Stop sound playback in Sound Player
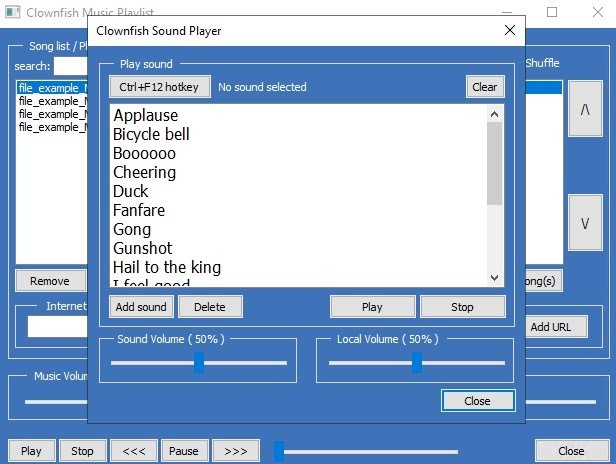Viewport: 616px width, 464px height. coord(463,307)
